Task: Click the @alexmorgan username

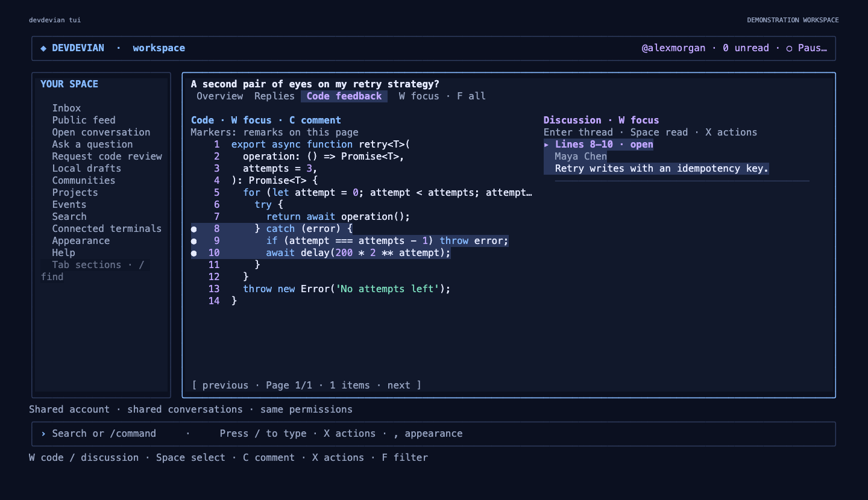Action: click(673, 48)
